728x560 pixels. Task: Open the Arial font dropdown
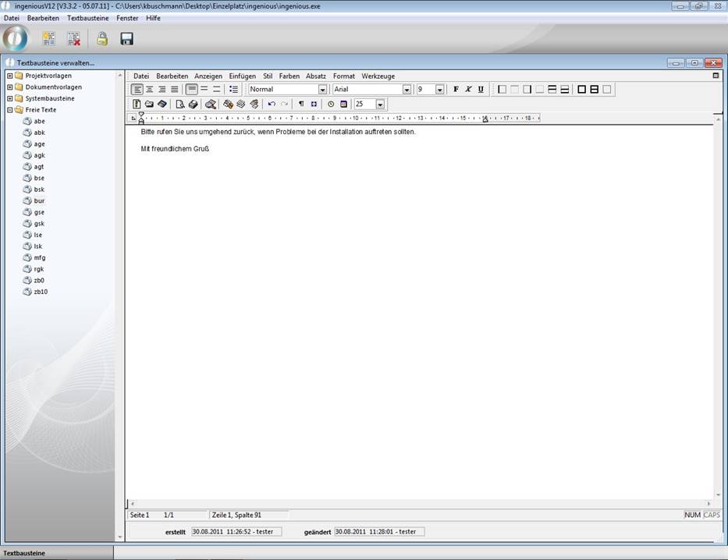pos(406,90)
